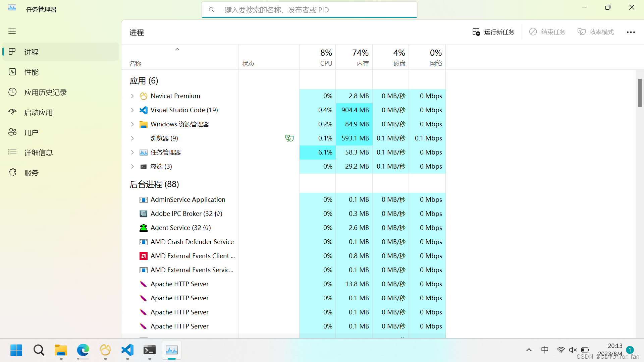Click the Navicat Premium process icon

click(x=144, y=96)
